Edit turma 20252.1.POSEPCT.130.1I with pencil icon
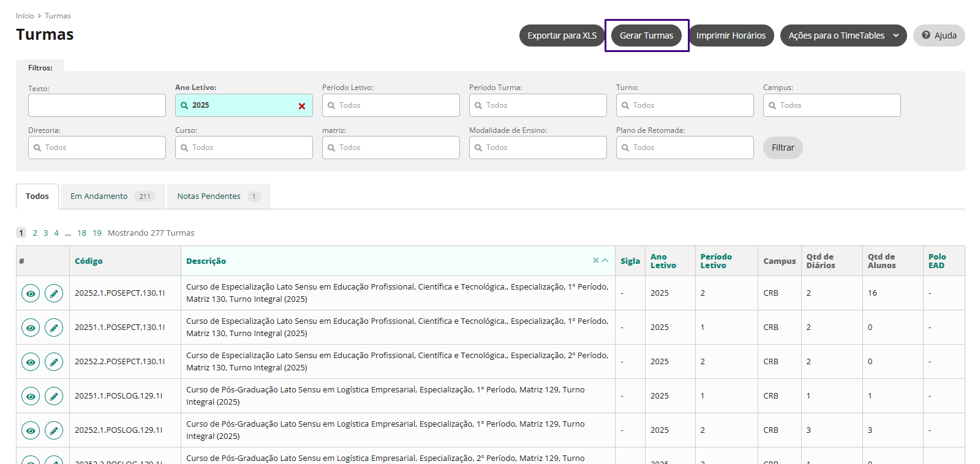 pos(54,293)
